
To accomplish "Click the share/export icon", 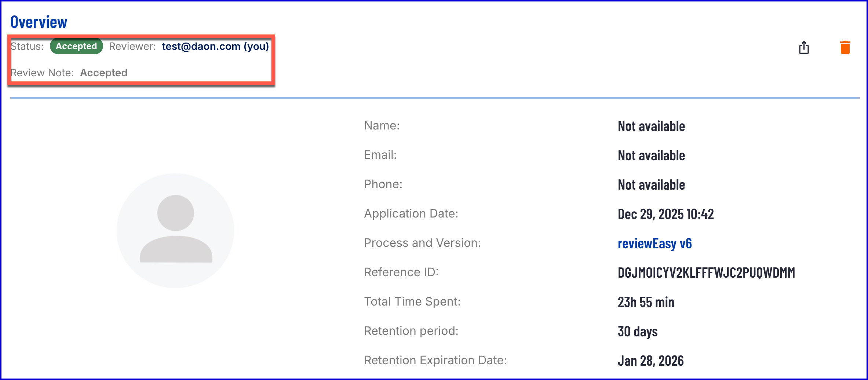I will (804, 47).
